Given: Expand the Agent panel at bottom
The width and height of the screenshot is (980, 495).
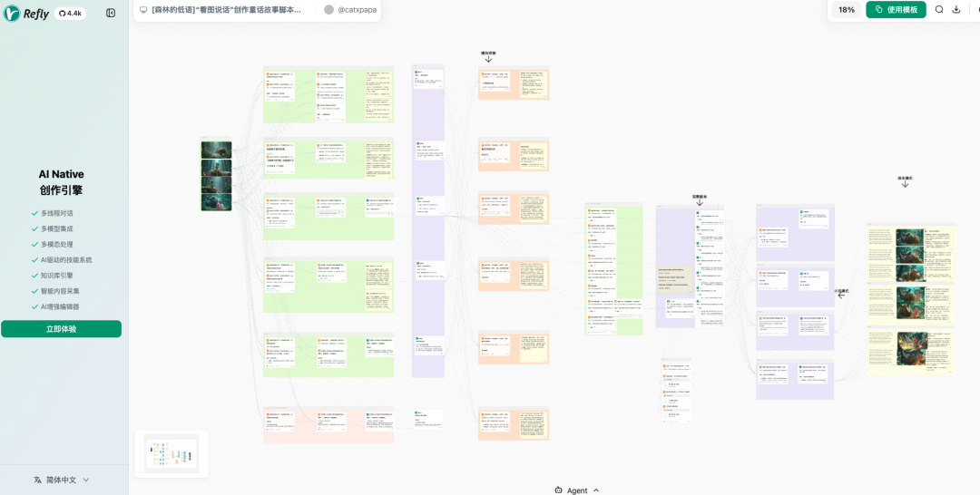Looking at the screenshot, I should [x=577, y=490].
